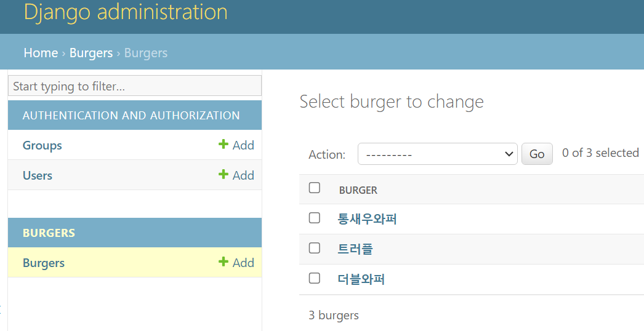The height and width of the screenshot is (331, 644).
Task: Select Burgers in the sidebar
Action: pyautogui.click(x=44, y=263)
